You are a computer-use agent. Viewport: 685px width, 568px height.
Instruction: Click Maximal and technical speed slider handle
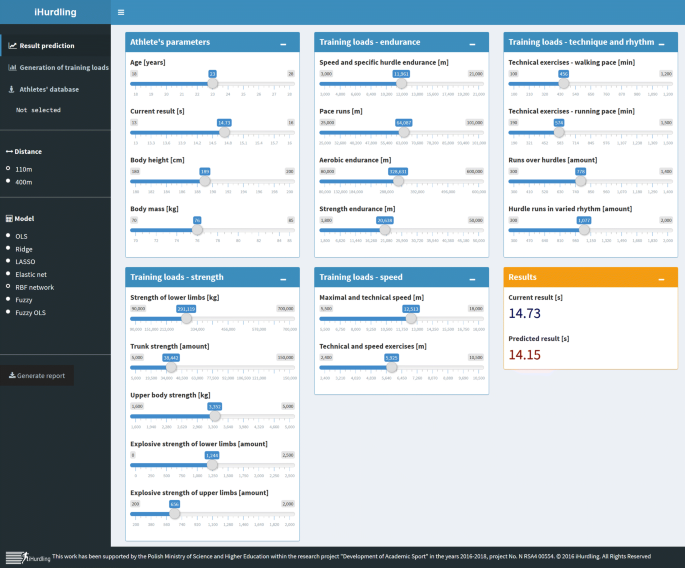click(x=411, y=319)
